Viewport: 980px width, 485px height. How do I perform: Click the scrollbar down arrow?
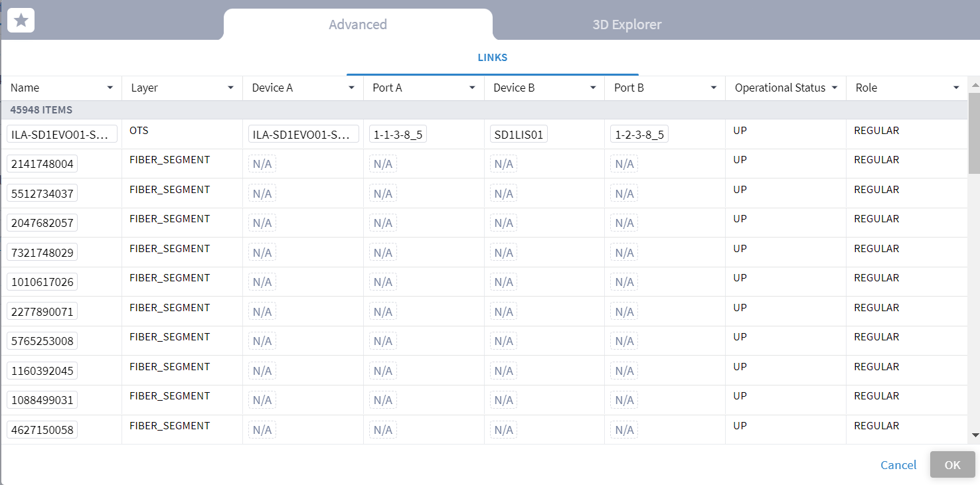click(x=975, y=435)
